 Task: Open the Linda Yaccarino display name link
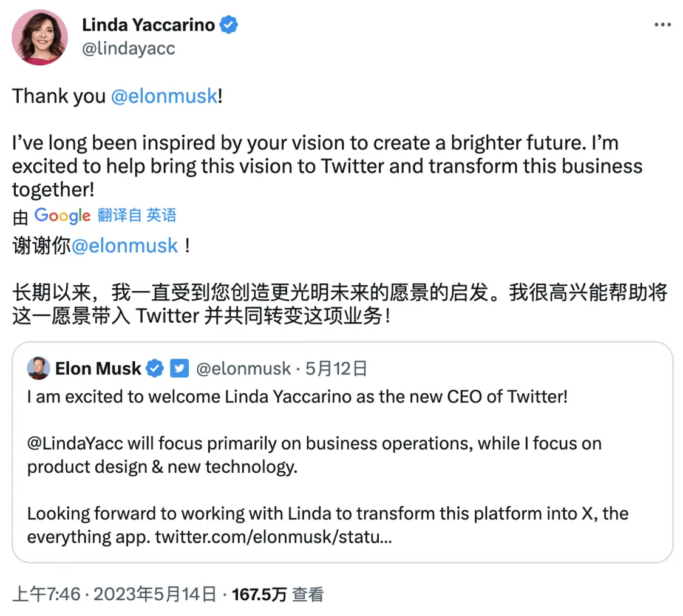(148, 25)
